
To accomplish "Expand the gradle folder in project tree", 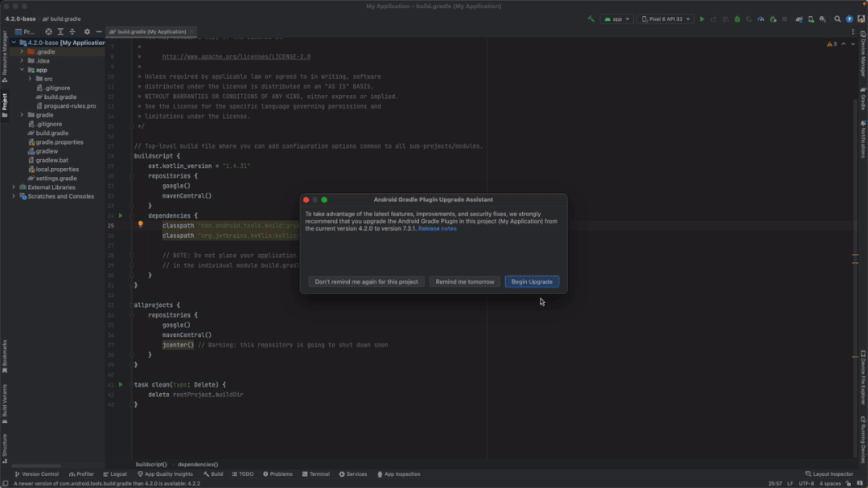I will pyautogui.click(x=22, y=115).
